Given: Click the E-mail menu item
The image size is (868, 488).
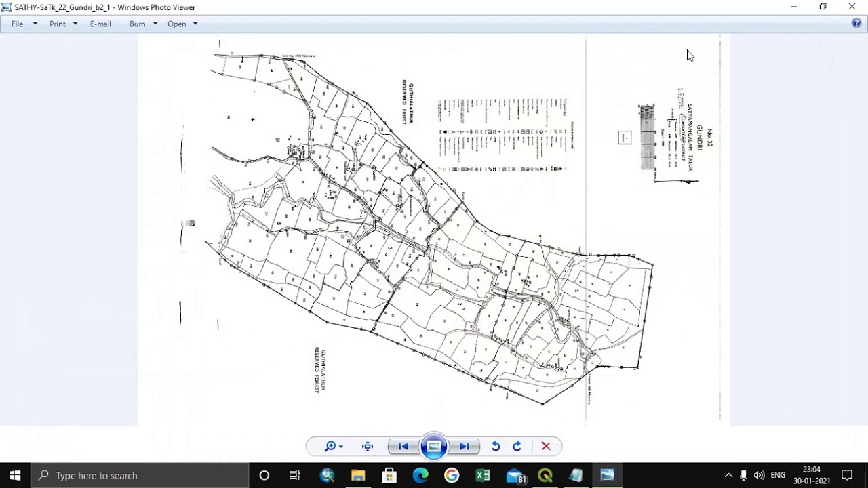Looking at the screenshot, I should click(x=100, y=24).
